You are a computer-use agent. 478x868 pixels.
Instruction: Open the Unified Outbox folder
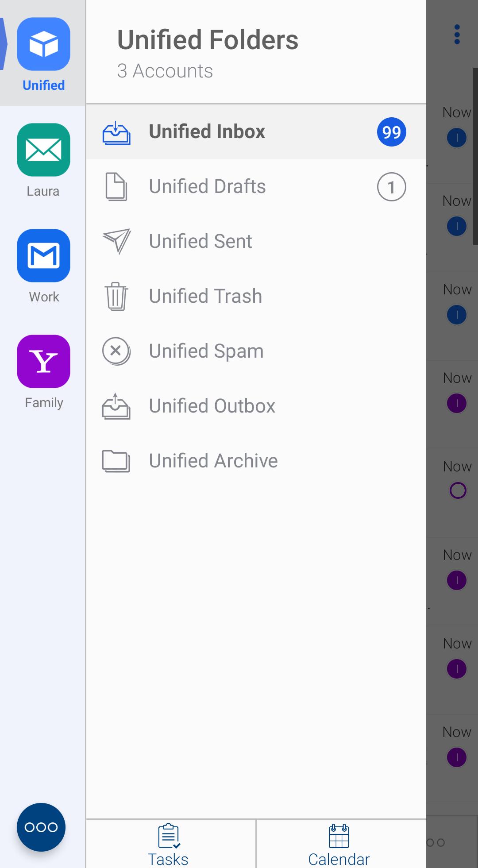pyautogui.click(x=212, y=406)
